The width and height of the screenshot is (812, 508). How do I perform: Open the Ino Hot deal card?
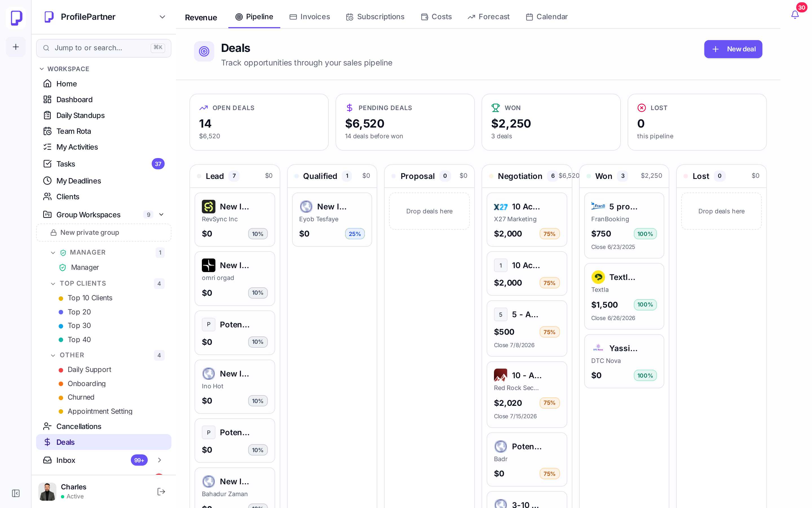tap(235, 387)
